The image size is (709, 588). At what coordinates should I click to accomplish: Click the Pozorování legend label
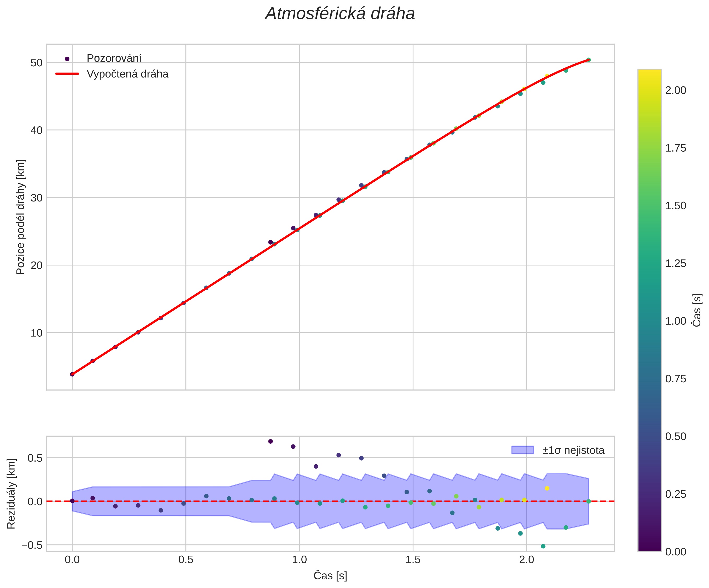pos(114,58)
